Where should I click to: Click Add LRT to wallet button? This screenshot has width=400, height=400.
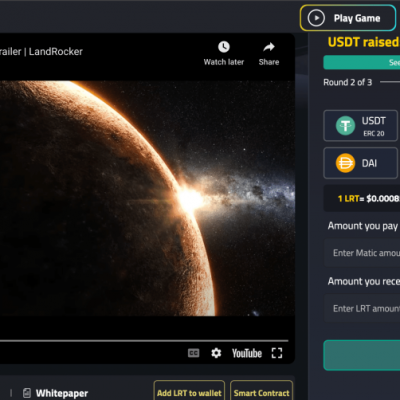[189, 392]
